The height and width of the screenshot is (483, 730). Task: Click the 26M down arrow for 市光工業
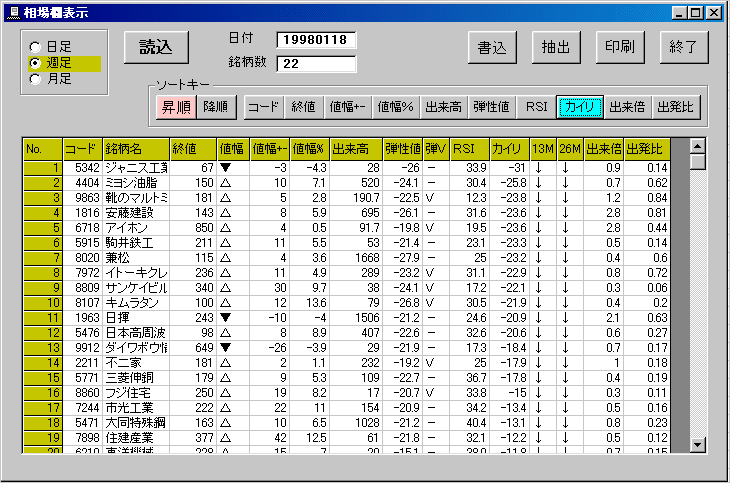pos(565,408)
